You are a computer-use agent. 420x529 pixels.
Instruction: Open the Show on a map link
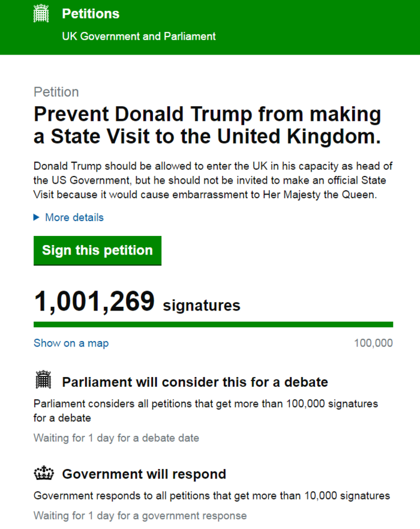coord(71,343)
